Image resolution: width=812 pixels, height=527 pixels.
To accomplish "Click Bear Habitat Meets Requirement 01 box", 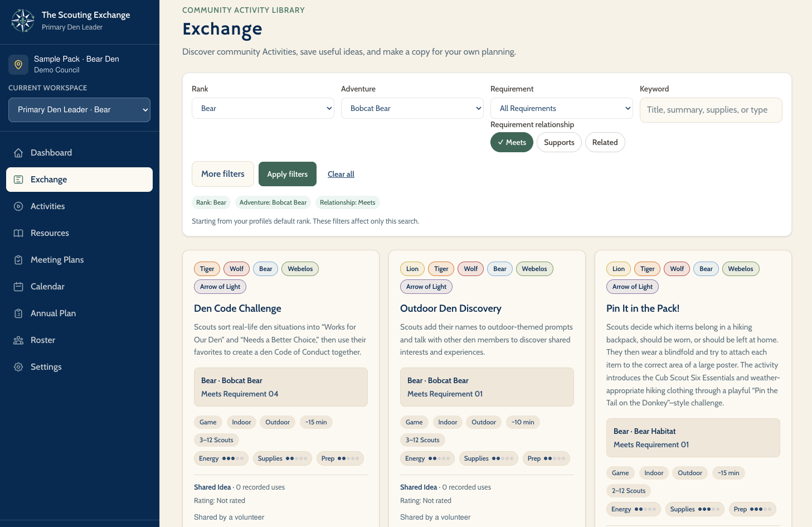I will coord(693,438).
